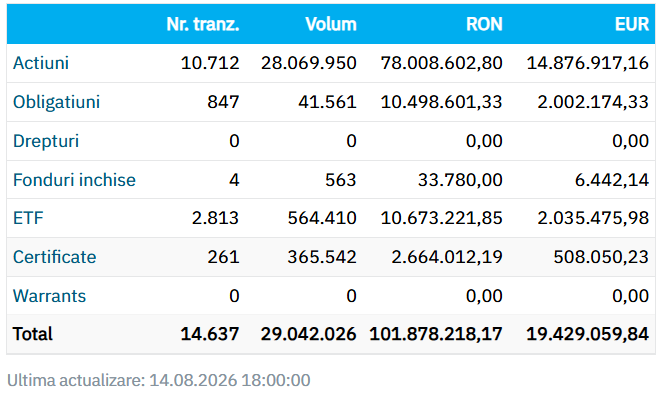Open the Obligatiuni category link
The image size is (659, 394).
click(56, 102)
